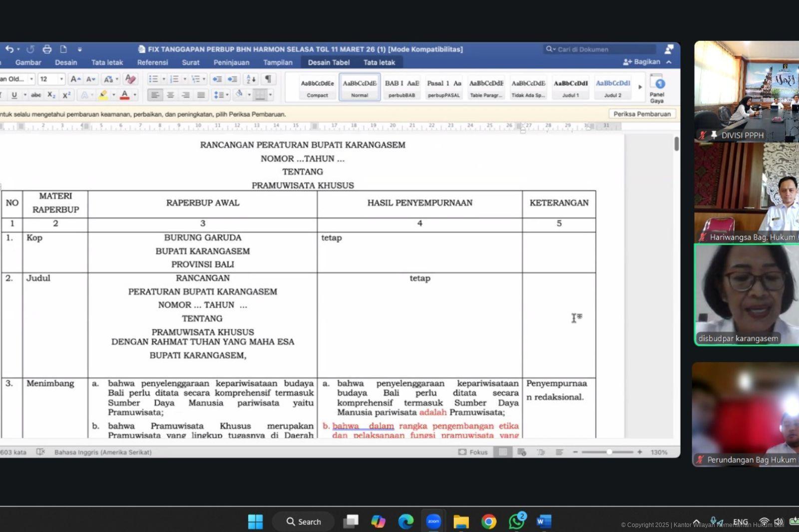Open the Panel Gaya styles pane
This screenshot has height=532, width=799.
click(x=657, y=88)
